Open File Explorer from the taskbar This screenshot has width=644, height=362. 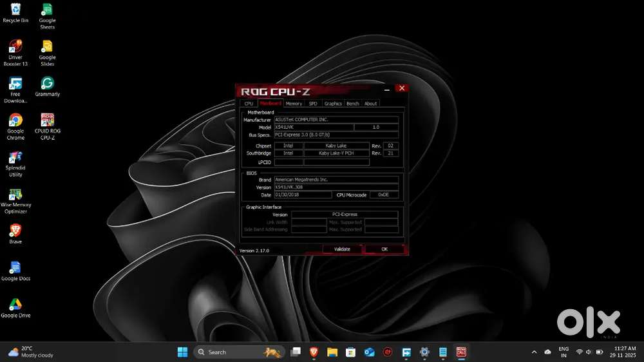pos(332,352)
